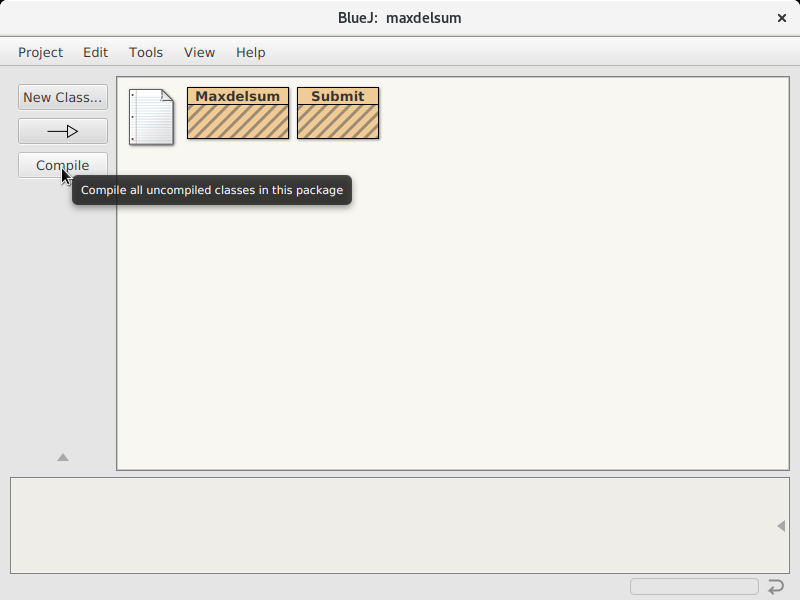This screenshot has width=800, height=600.
Task: Choose the inheritance arrow tool
Action: pos(63,132)
